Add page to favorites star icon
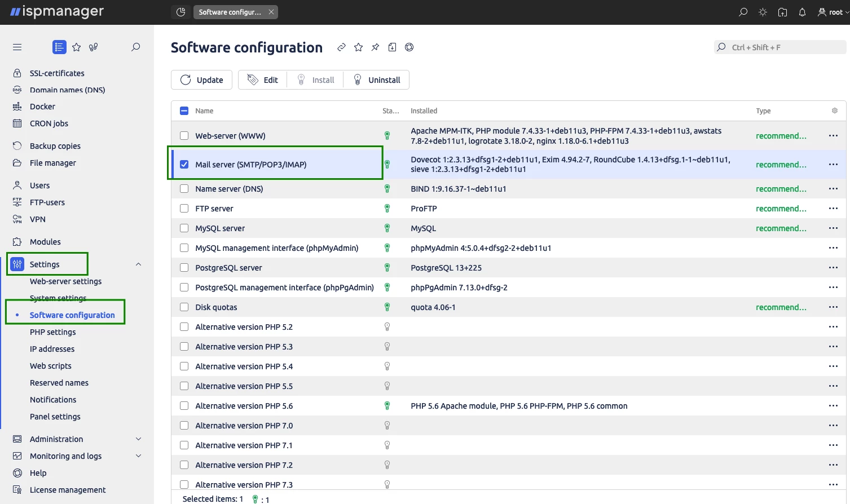The image size is (850, 504). [358, 47]
